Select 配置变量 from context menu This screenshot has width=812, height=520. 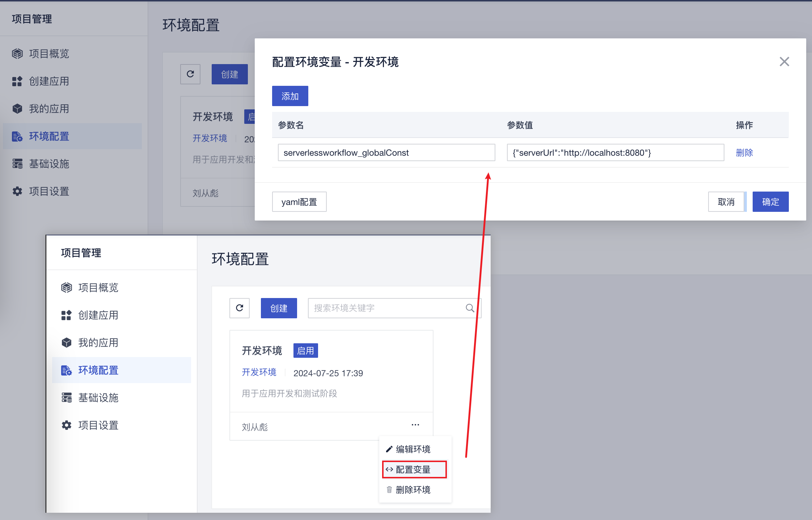coord(414,470)
